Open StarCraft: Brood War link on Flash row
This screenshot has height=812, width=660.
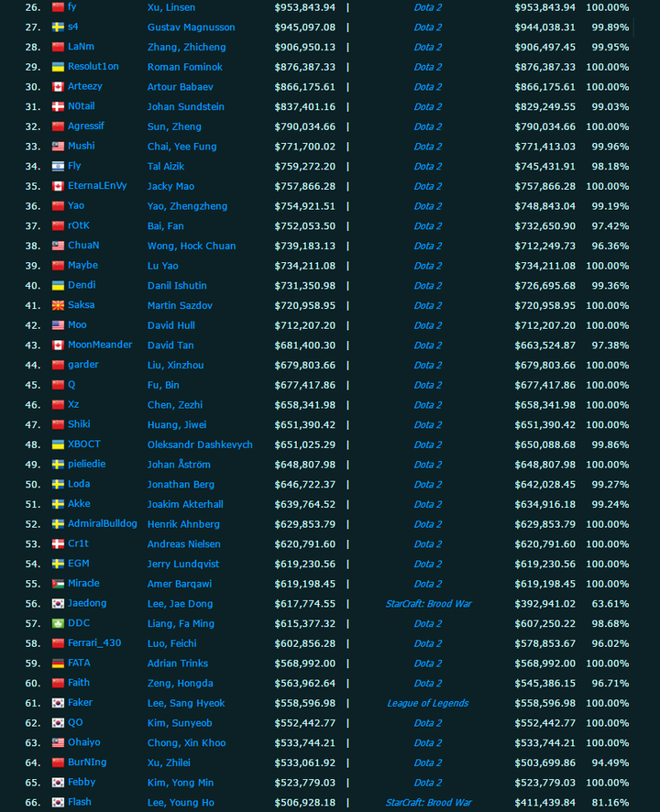click(x=428, y=803)
